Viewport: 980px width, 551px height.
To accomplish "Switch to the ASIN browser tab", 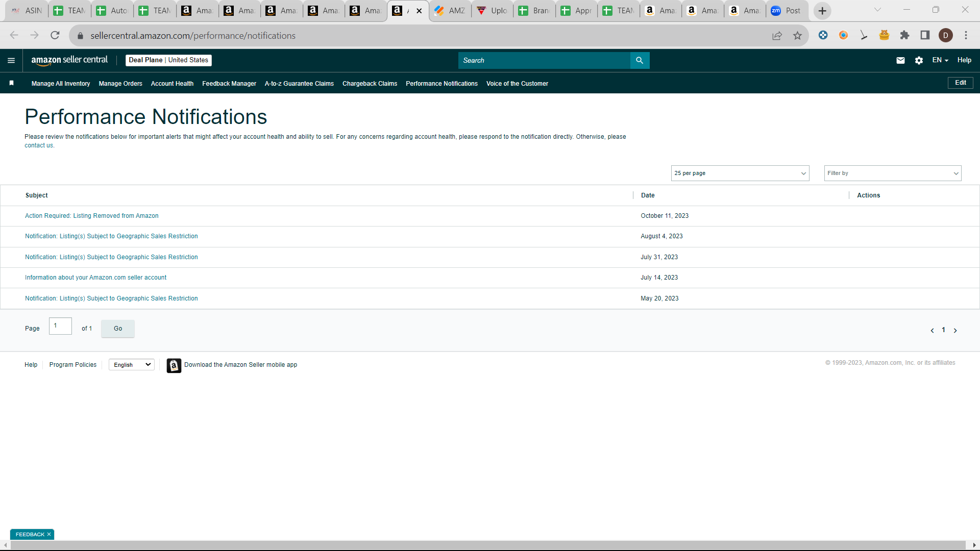I will coord(27,11).
